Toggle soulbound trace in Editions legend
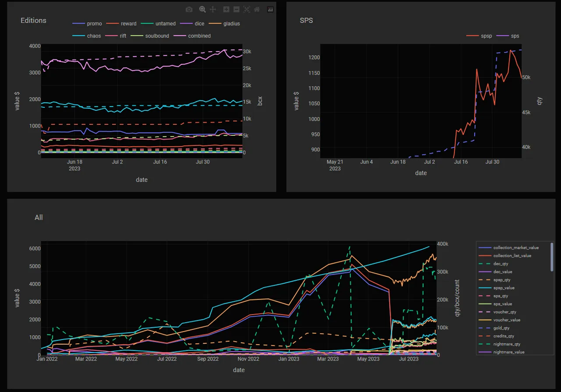 coord(150,36)
